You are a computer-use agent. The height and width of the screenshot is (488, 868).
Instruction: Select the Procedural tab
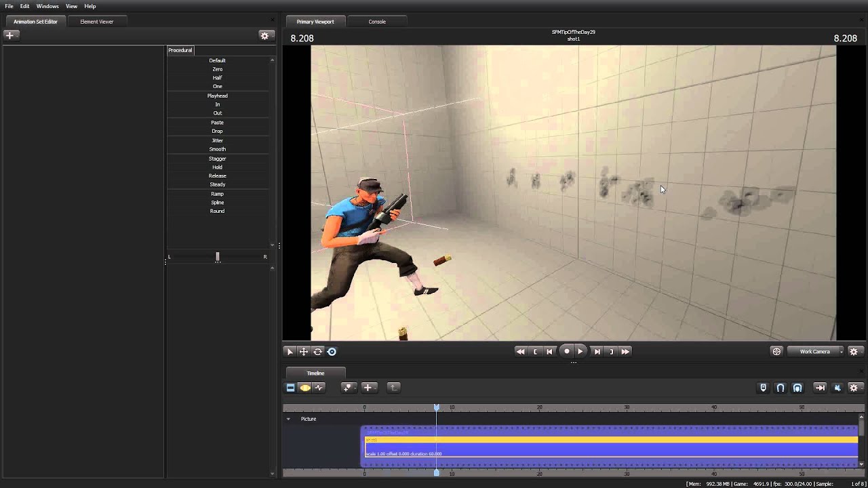[180, 50]
